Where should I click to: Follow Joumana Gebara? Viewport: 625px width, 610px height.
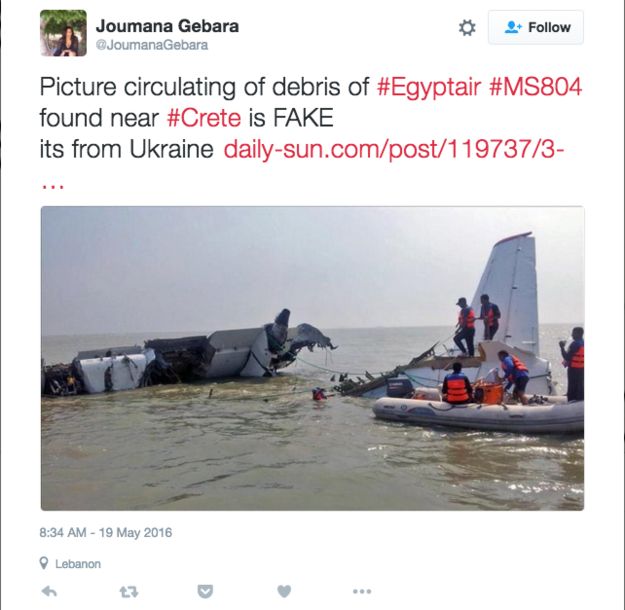pyautogui.click(x=536, y=27)
